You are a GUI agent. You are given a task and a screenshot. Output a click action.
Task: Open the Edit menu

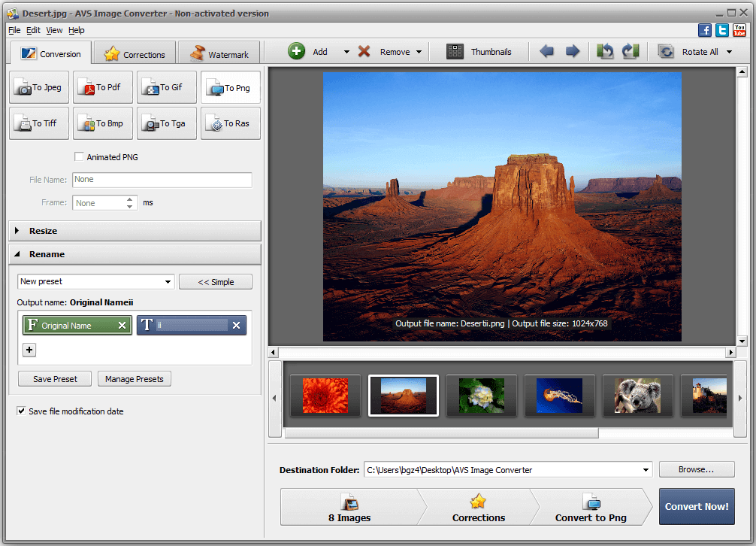pyautogui.click(x=33, y=30)
